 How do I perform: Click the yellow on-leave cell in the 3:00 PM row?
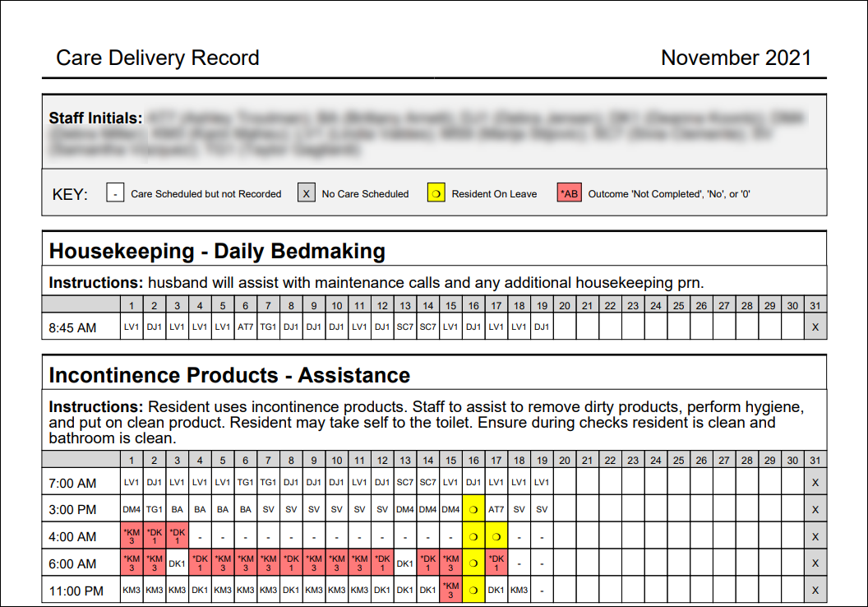(473, 509)
